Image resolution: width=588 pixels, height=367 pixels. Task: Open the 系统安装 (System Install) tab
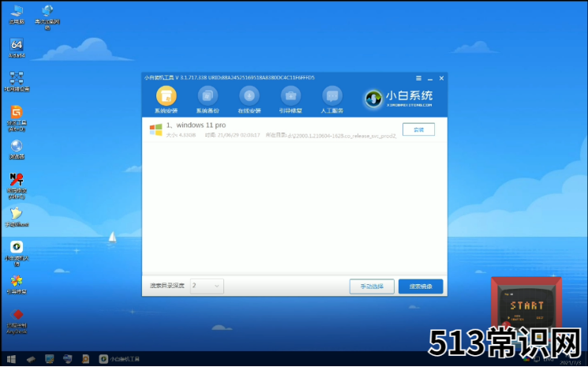pos(166,99)
